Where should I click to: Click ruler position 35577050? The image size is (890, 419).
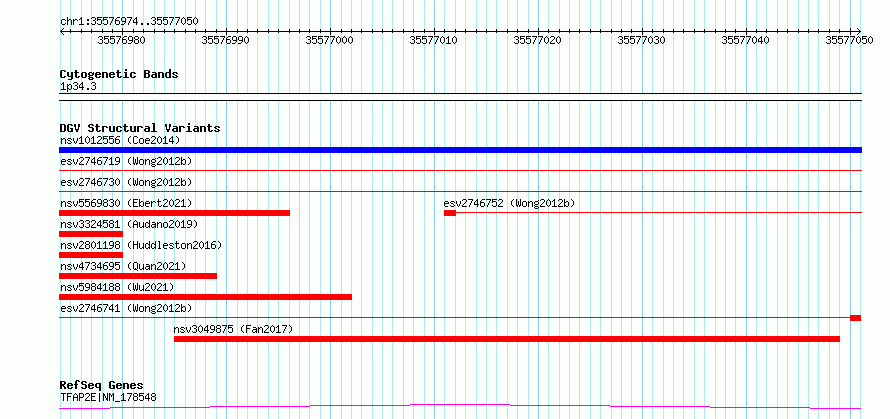click(849, 40)
